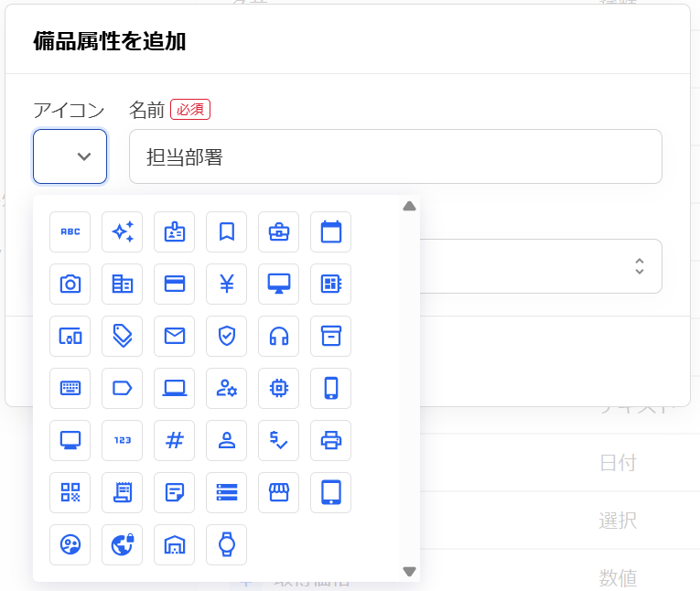Choose the server storage rows icon
The height and width of the screenshot is (591, 700).
pos(227,493)
